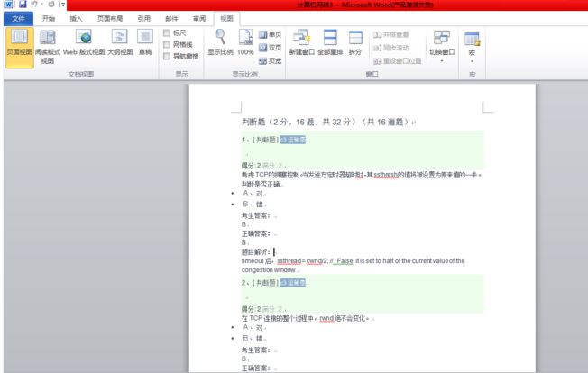Image resolution: width=588 pixels, height=373 pixels.
Task: Select the Page Layout view icon
Action: pos(19,47)
